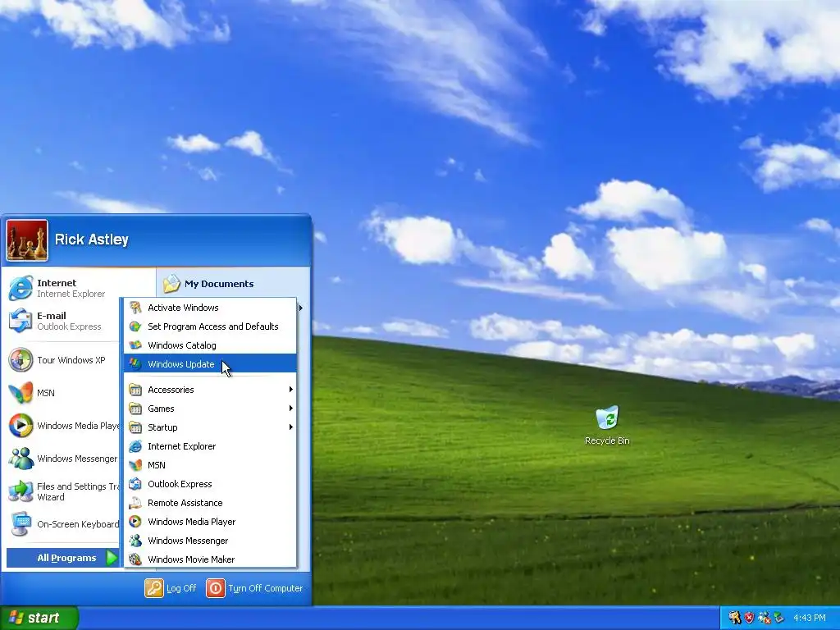This screenshot has width=840, height=630.
Task: Select MSN in the All Programs list
Action: click(x=210, y=465)
